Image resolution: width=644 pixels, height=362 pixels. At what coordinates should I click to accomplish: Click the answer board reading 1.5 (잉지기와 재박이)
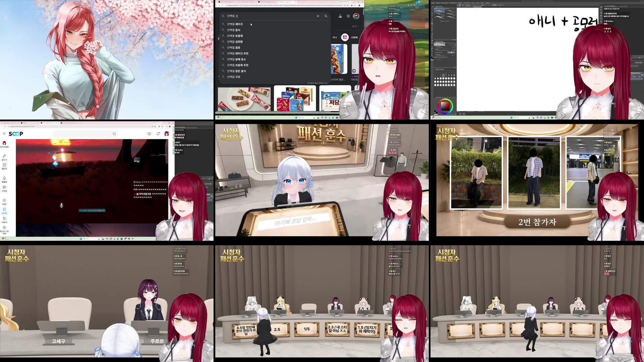click(367, 329)
